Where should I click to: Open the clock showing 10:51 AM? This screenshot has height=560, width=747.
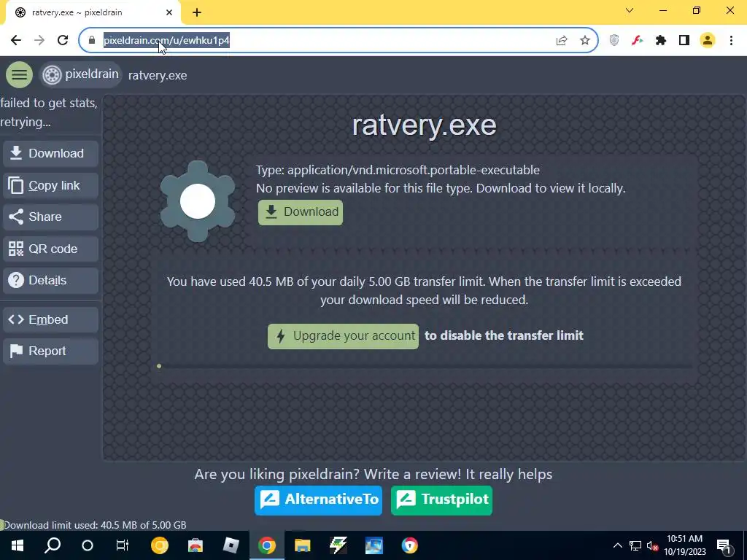684,545
